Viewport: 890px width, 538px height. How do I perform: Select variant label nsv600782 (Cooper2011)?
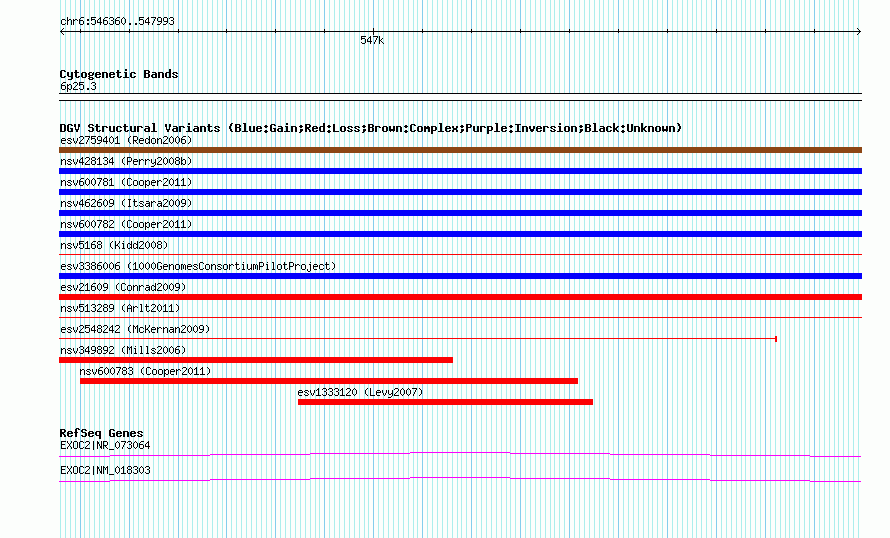[126, 224]
